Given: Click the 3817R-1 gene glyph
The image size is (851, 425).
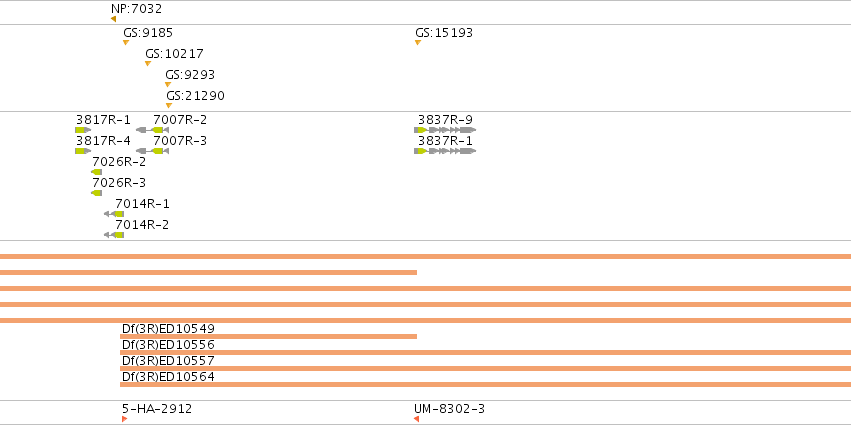Looking at the screenshot, I should point(83,130).
